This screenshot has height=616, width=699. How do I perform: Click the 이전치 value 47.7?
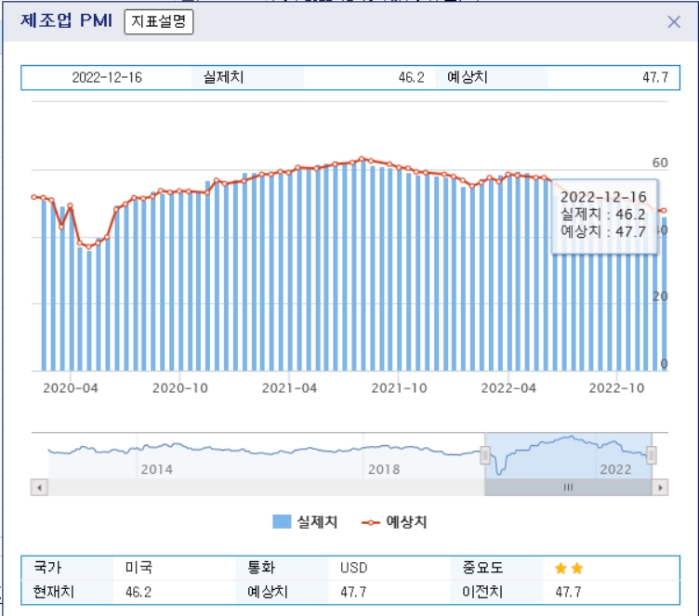pyautogui.click(x=568, y=593)
